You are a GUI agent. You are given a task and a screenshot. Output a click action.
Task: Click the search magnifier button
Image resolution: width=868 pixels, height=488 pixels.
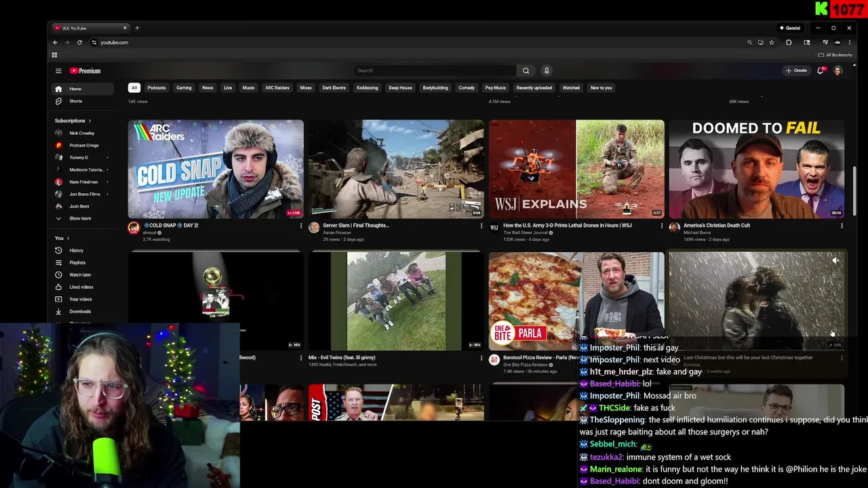pos(526,70)
